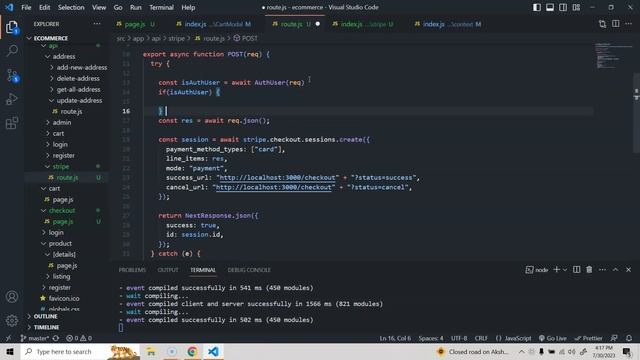Split the editor right

click(616, 24)
